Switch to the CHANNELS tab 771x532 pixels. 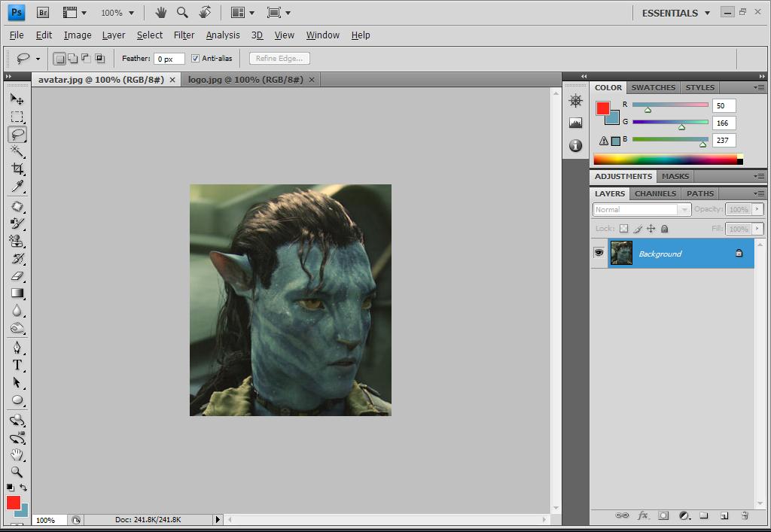pos(655,193)
